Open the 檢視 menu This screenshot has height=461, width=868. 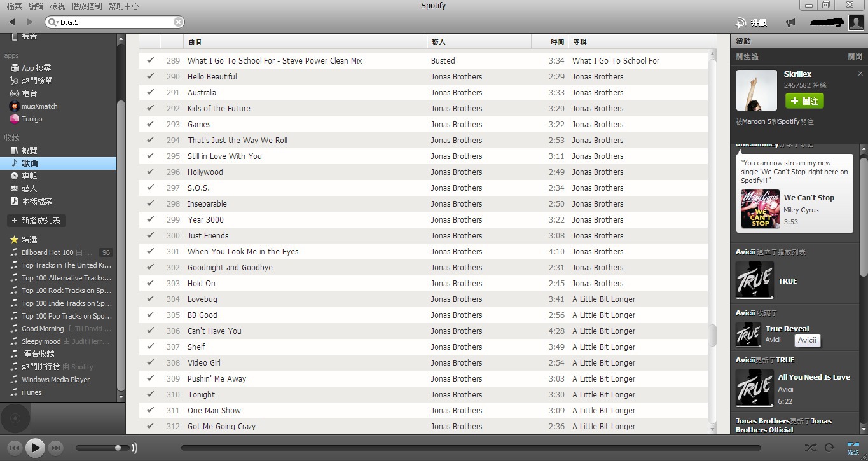click(57, 6)
